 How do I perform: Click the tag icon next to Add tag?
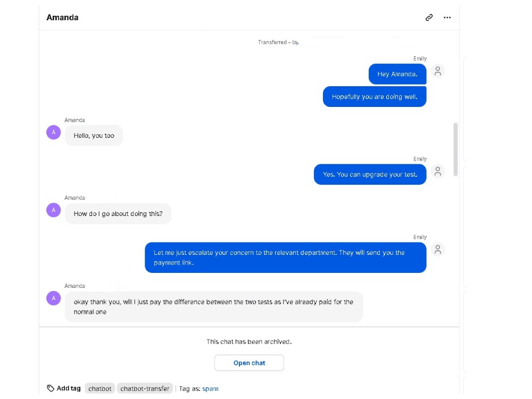tap(51, 388)
